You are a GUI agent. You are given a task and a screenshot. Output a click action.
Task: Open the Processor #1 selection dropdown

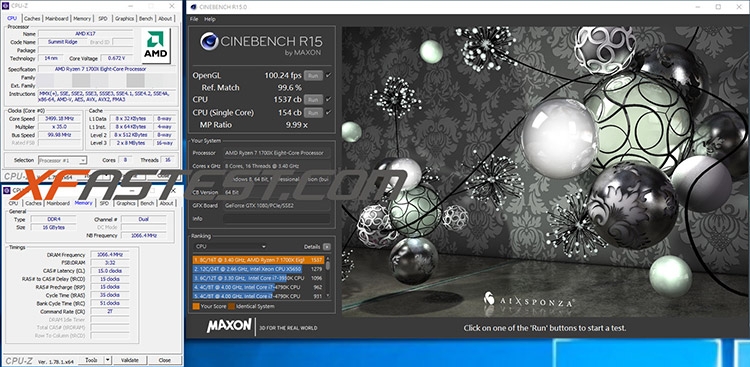[x=62, y=160]
